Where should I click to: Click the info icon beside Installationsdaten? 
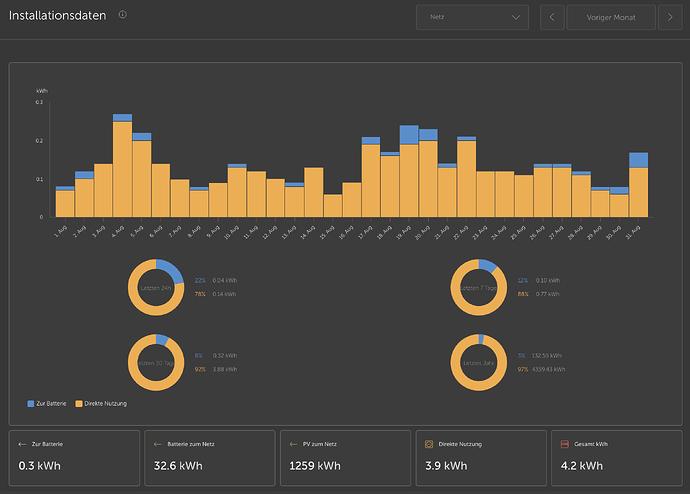[x=123, y=15]
